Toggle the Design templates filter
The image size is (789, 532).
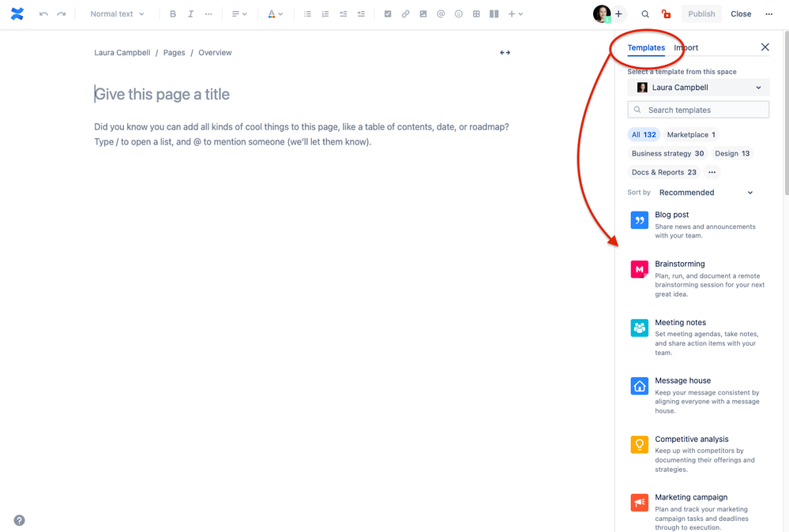pos(732,153)
